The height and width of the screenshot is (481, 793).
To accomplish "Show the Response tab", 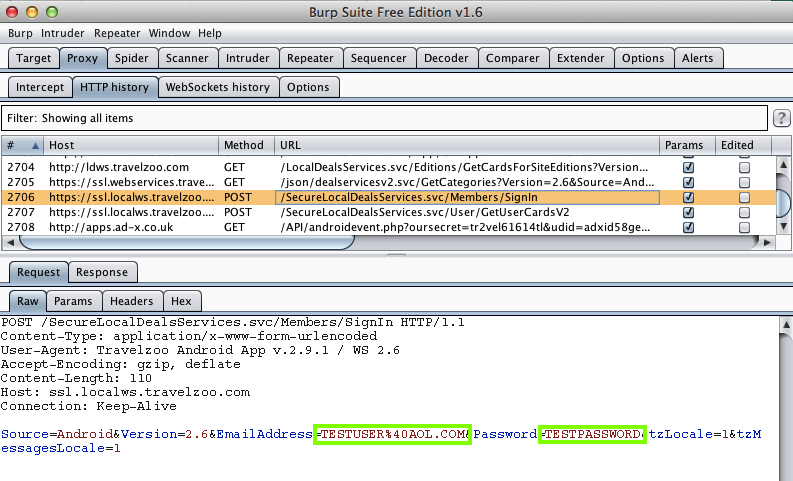I will coord(102,272).
